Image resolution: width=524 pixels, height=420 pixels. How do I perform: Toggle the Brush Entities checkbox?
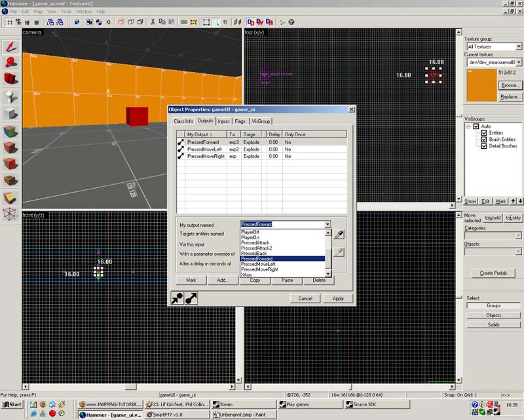click(x=483, y=140)
